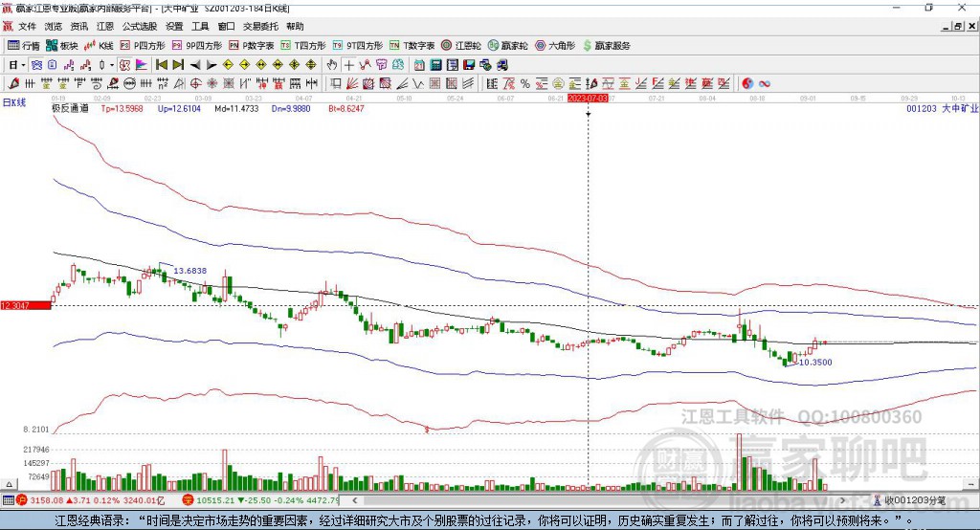980x530 pixels.
Task: Click the 001203 大中矿业 stock label
Action: (x=942, y=108)
